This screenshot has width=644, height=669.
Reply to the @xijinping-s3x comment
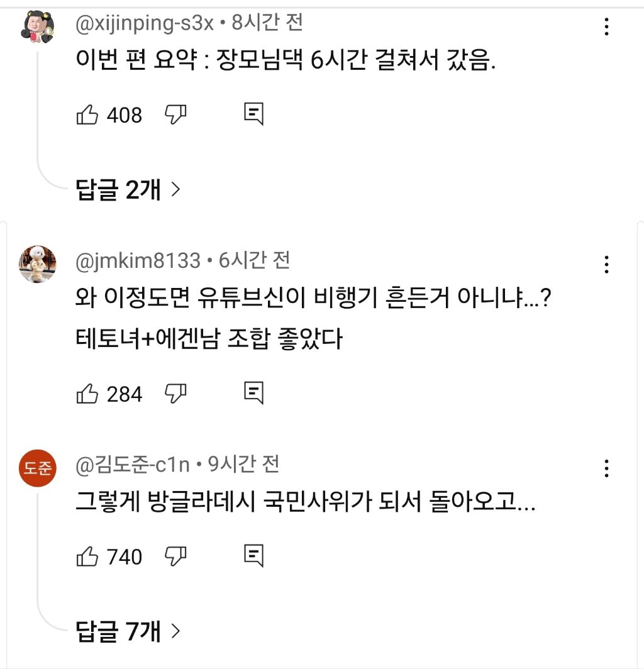pos(253,115)
